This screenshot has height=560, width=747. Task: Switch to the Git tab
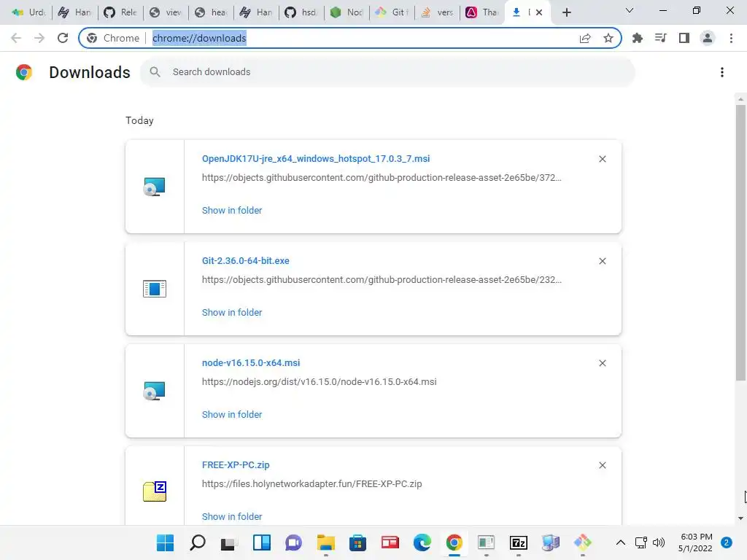pyautogui.click(x=392, y=12)
